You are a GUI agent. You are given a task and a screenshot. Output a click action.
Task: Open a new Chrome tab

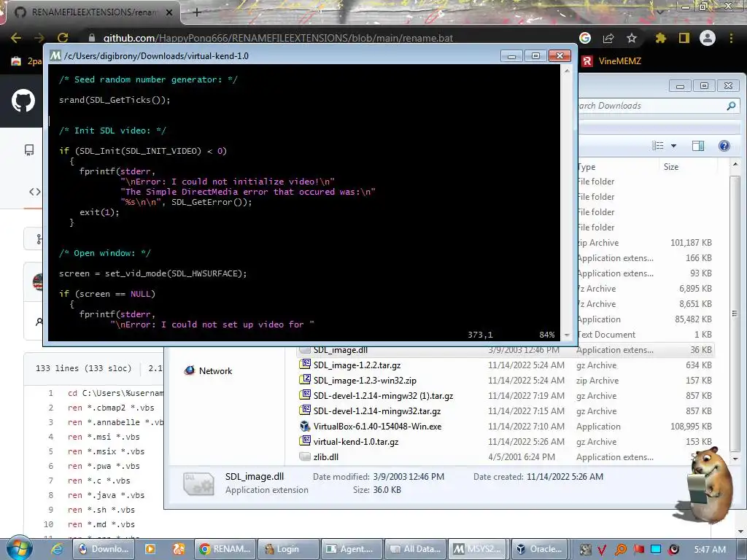197,12
